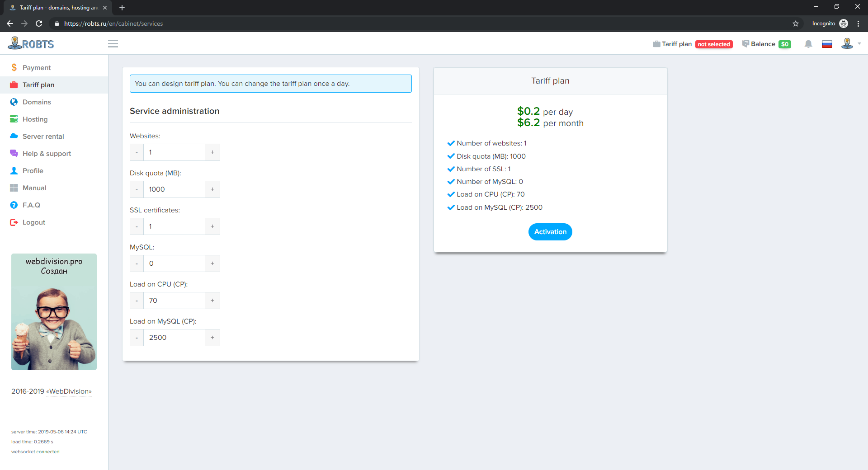868x470 pixels.
Task: Open the notifications bell icon
Action: (808, 44)
